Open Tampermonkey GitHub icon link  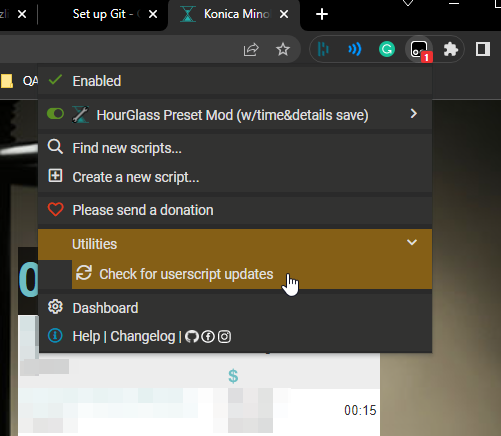(x=192, y=337)
